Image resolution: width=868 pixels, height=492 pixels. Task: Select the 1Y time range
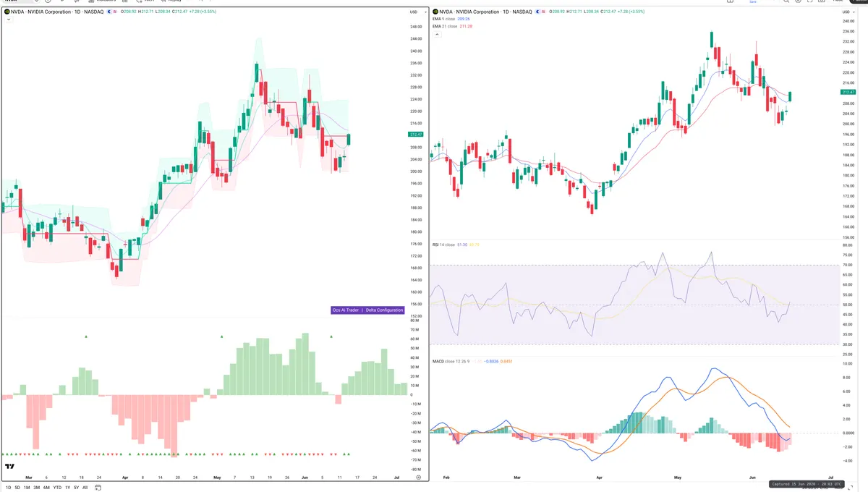point(67,488)
